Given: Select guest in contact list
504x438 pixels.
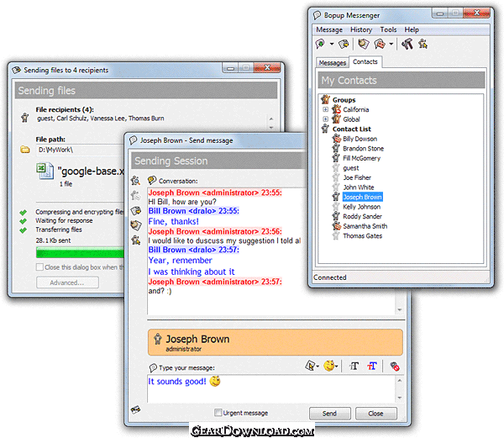Looking at the screenshot, I should coord(350,168).
